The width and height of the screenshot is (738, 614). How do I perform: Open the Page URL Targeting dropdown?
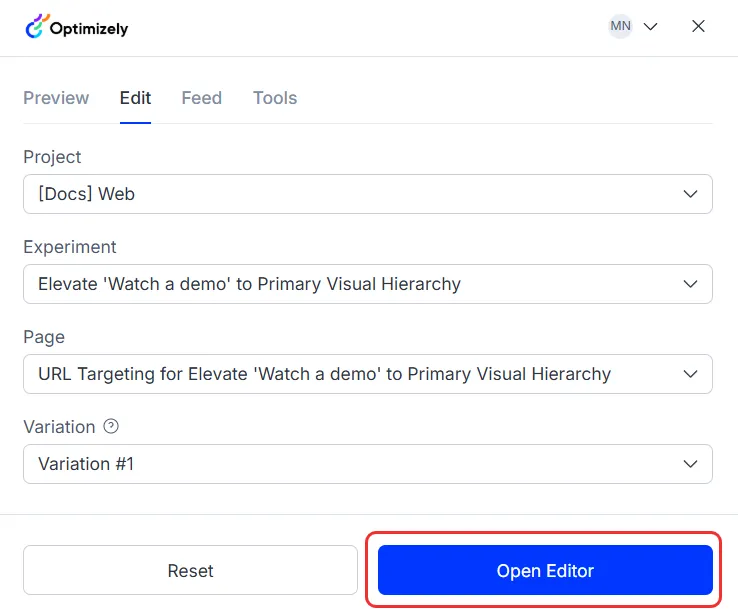[368, 374]
